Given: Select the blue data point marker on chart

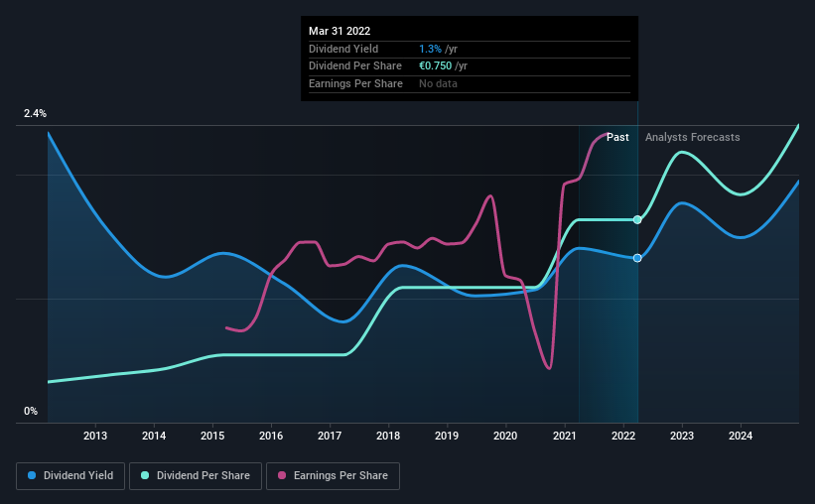Looking at the screenshot, I should 637,258.
